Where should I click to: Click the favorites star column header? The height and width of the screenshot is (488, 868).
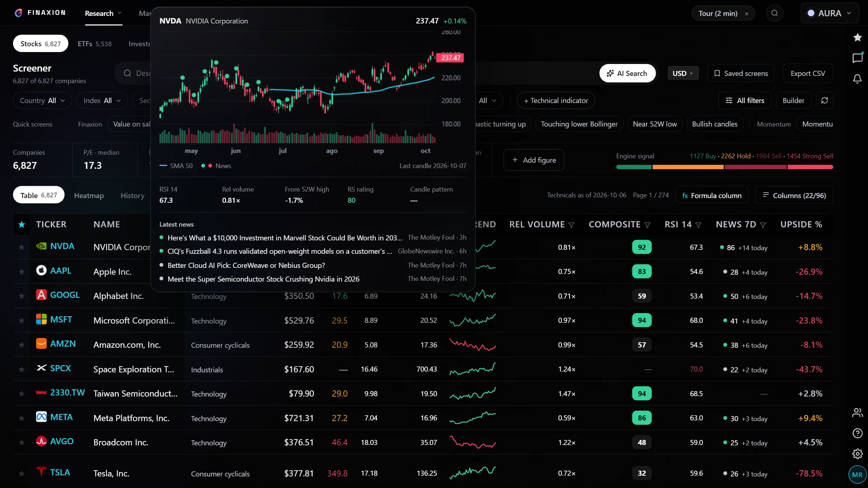point(22,224)
